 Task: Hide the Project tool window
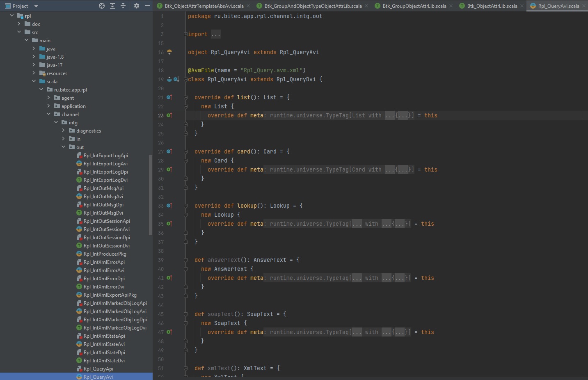(147, 6)
